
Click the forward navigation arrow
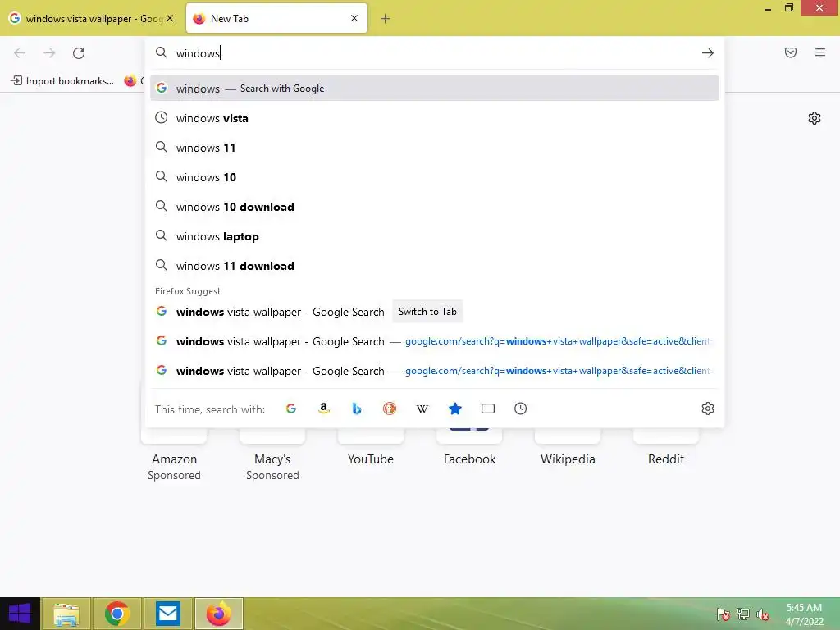(49, 53)
